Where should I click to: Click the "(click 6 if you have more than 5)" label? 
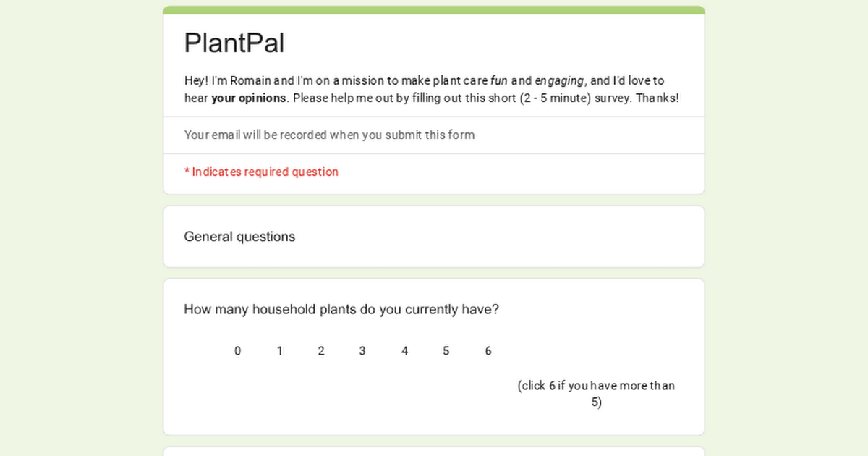click(x=596, y=394)
